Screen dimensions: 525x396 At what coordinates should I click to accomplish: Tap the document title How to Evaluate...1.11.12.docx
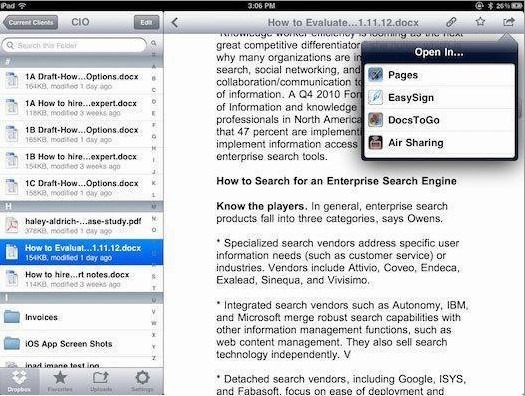pyautogui.click(x=343, y=23)
